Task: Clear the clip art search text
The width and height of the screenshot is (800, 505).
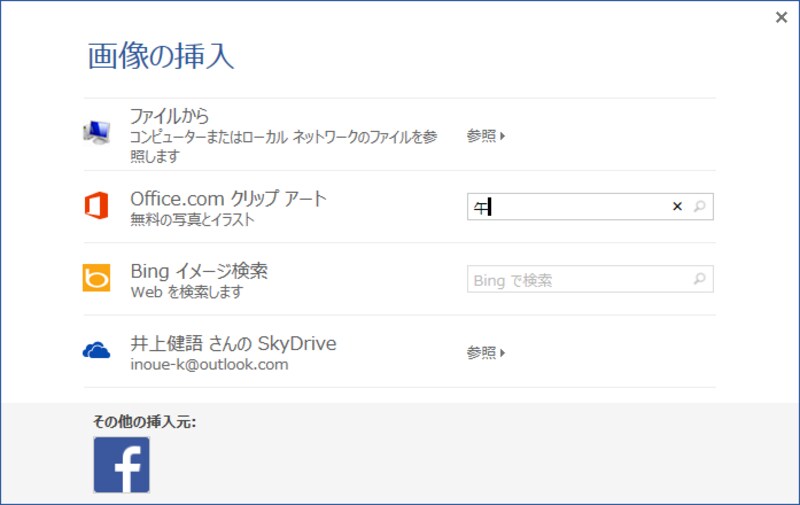Action: (x=677, y=206)
